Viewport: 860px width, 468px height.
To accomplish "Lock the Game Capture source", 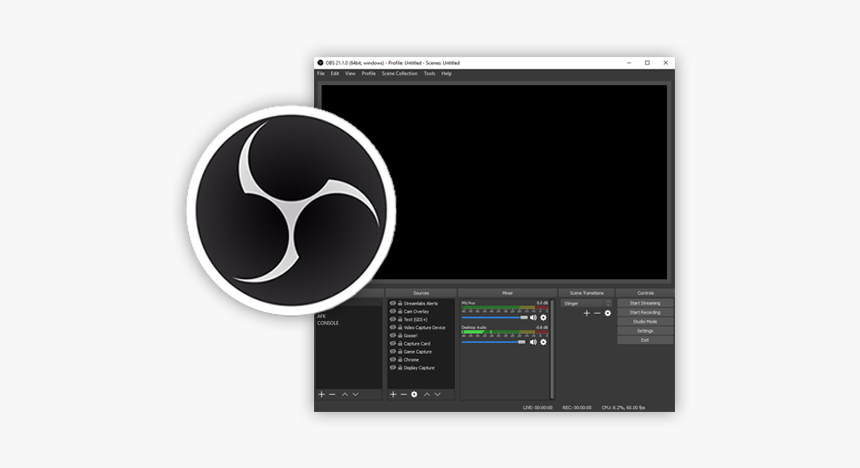I will click(400, 352).
